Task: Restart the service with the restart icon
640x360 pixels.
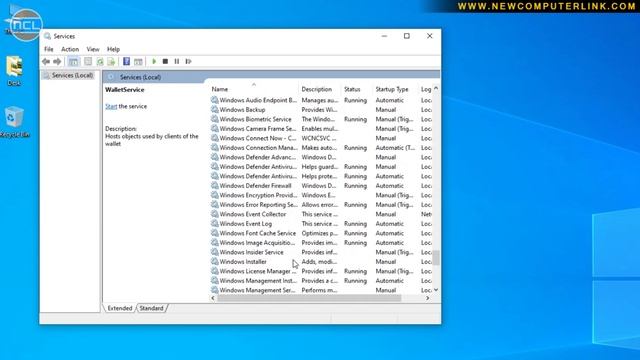Action: point(188,61)
